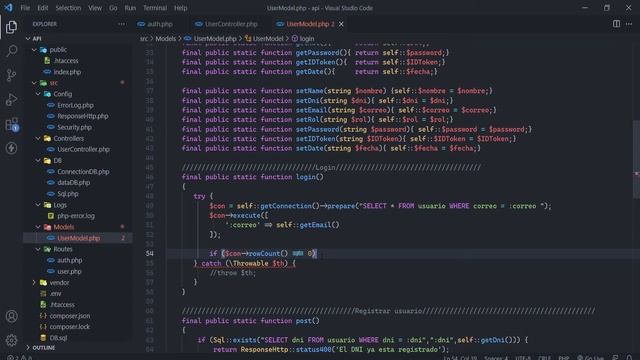Click split editor right icon

(x=616, y=24)
